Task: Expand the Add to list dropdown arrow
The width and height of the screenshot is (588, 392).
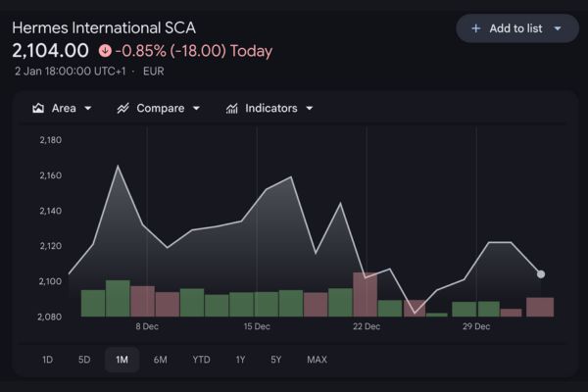Action: pyautogui.click(x=558, y=28)
